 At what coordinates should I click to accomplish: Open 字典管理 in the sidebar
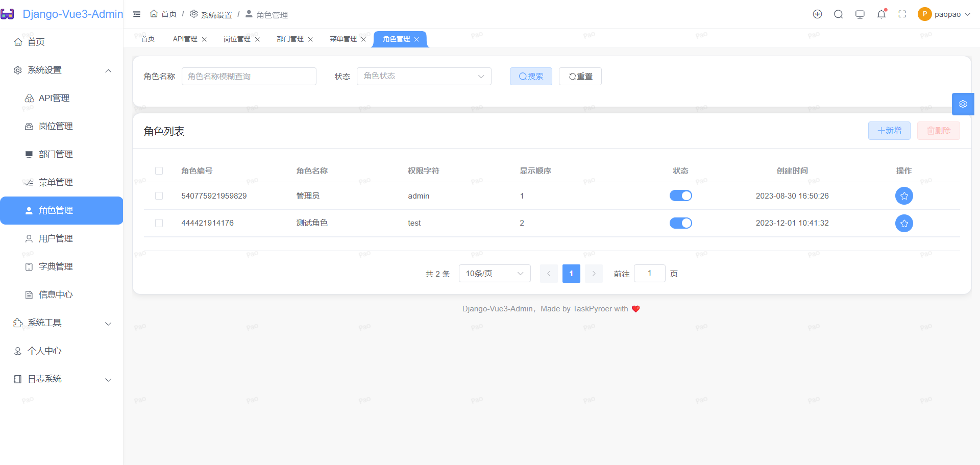61,267
